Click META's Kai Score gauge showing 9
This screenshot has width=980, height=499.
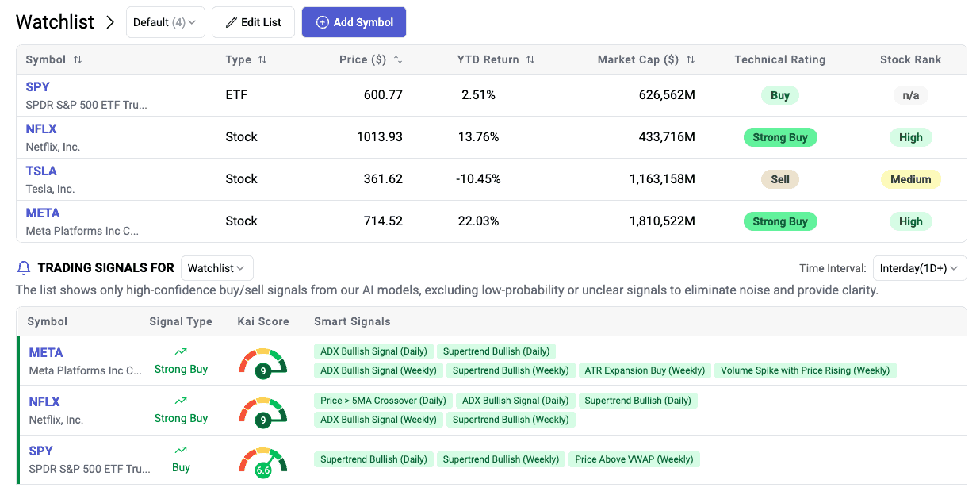tap(262, 362)
